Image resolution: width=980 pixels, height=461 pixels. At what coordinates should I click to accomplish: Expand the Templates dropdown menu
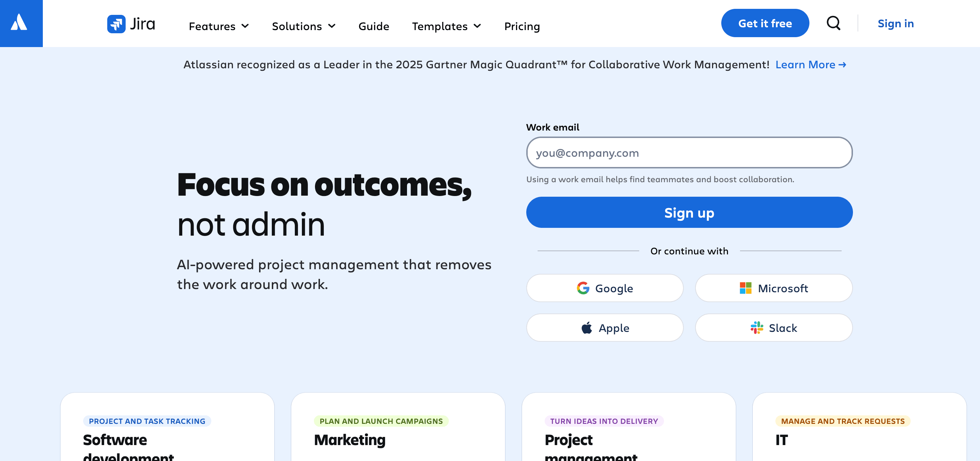click(x=446, y=26)
